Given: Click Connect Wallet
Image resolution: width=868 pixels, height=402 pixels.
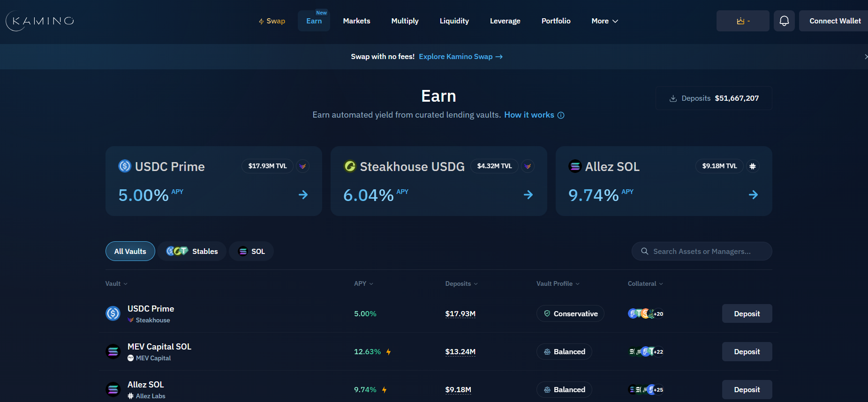Looking at the screenshot, I should [835, 21].
